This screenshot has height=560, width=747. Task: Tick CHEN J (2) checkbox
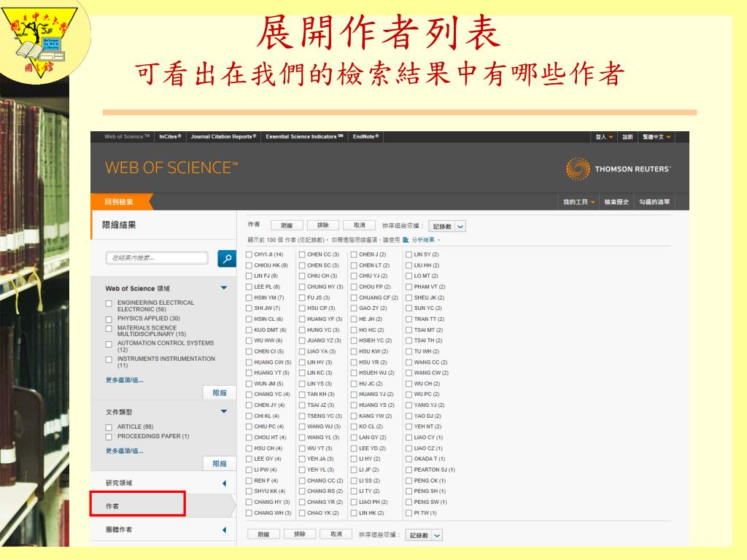354,254
